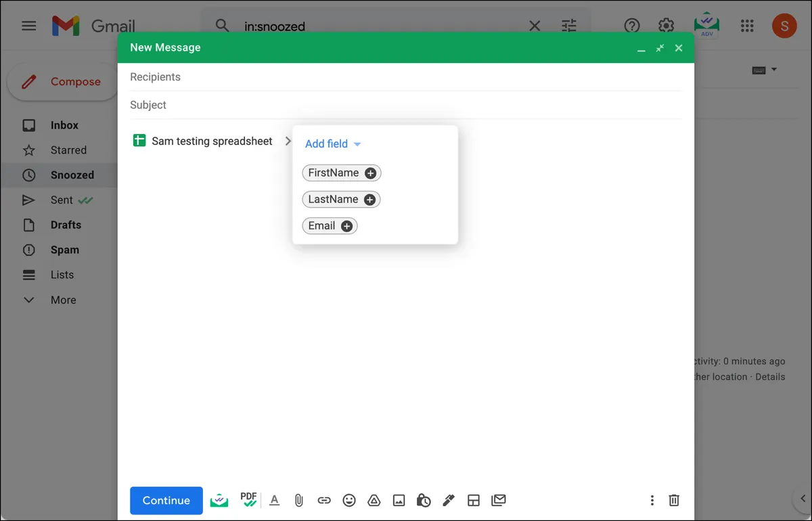Open input tools keyboard dropdown
The width and height of the screenshot is (812, 521).
pos(765,70)
